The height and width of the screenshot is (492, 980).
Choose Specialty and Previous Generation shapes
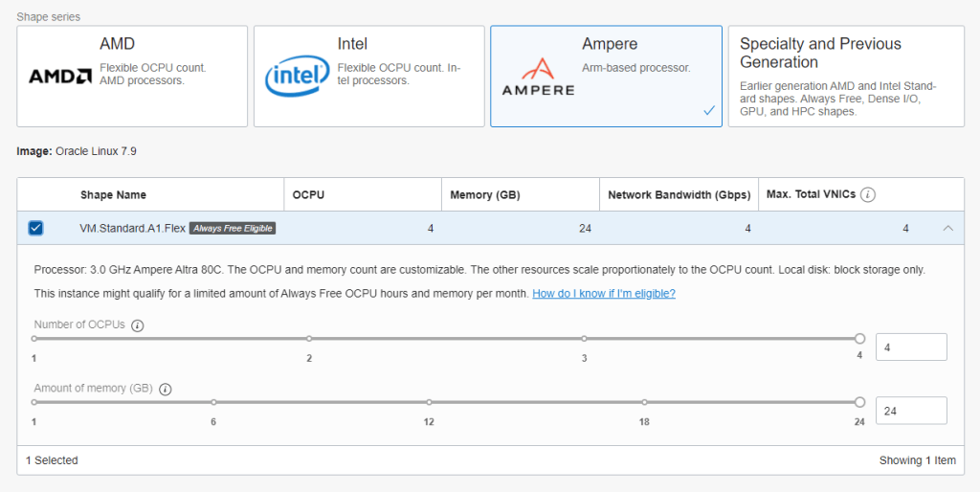point(846,77)
